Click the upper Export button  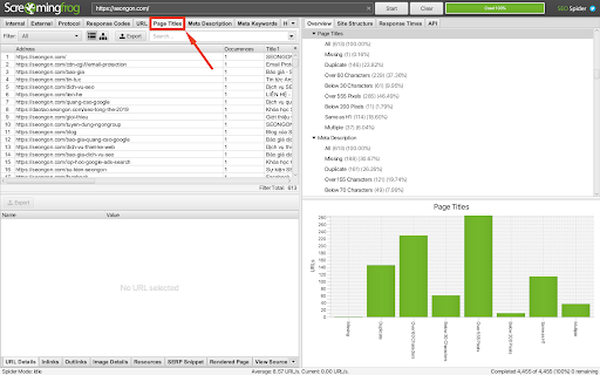(130, 36)
